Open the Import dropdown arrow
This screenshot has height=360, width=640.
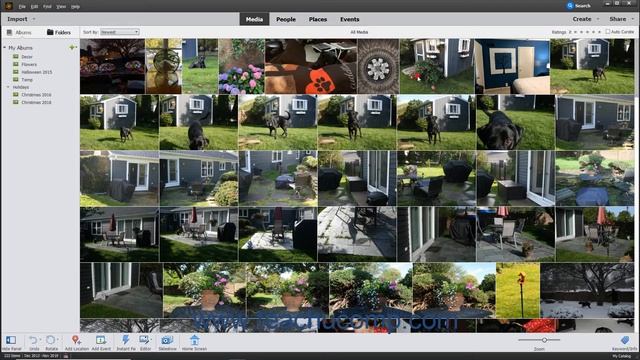(x=34, y=19)
